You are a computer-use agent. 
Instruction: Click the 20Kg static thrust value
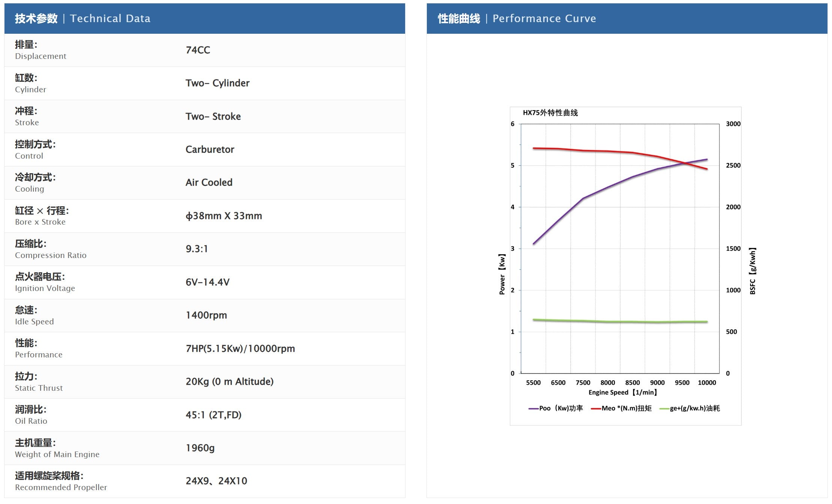(230, 381)
